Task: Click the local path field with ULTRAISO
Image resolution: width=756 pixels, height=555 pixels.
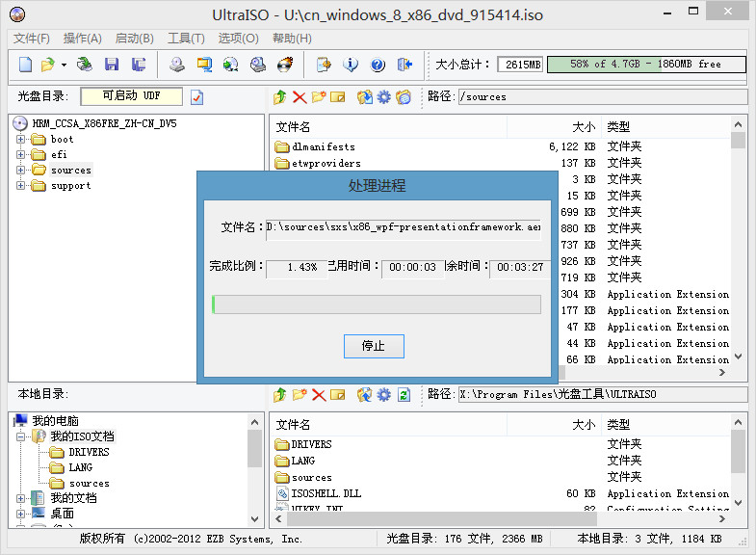Action: (x=602, y=394)
